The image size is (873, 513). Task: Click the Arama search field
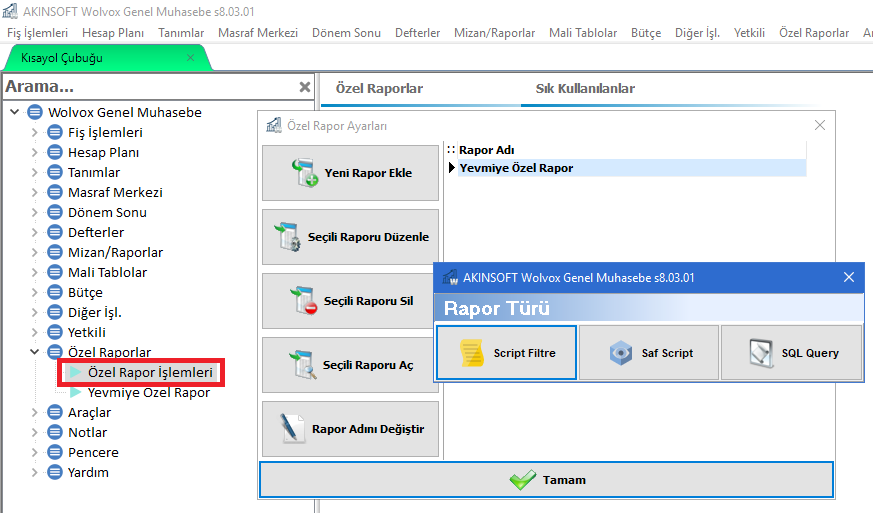[x=150, y=87]
